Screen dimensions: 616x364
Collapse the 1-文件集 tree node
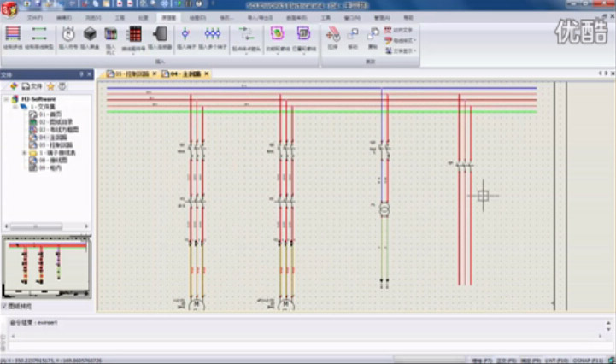click(15, 107)
